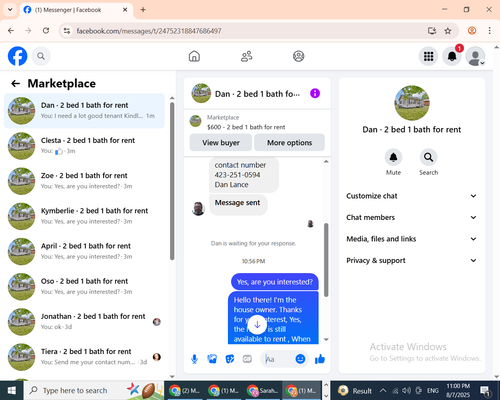Go back in Chrome history
The height and width of the screenshot is (400, 500).
pyautogui.click(x=11, y=31)
